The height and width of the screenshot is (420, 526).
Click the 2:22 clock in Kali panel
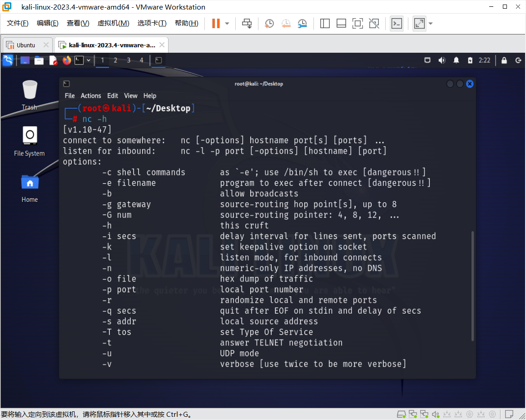484,60
